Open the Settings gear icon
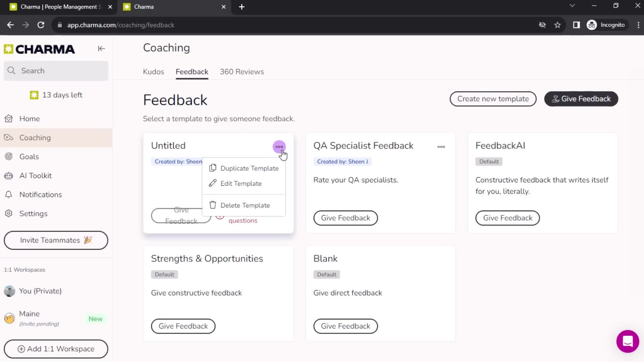Screen dimensions: 644x362 tap(9, 214)
